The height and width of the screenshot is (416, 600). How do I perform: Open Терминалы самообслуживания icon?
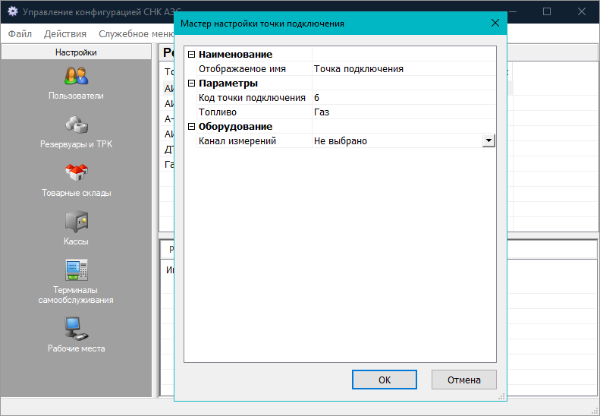(77, 270)
